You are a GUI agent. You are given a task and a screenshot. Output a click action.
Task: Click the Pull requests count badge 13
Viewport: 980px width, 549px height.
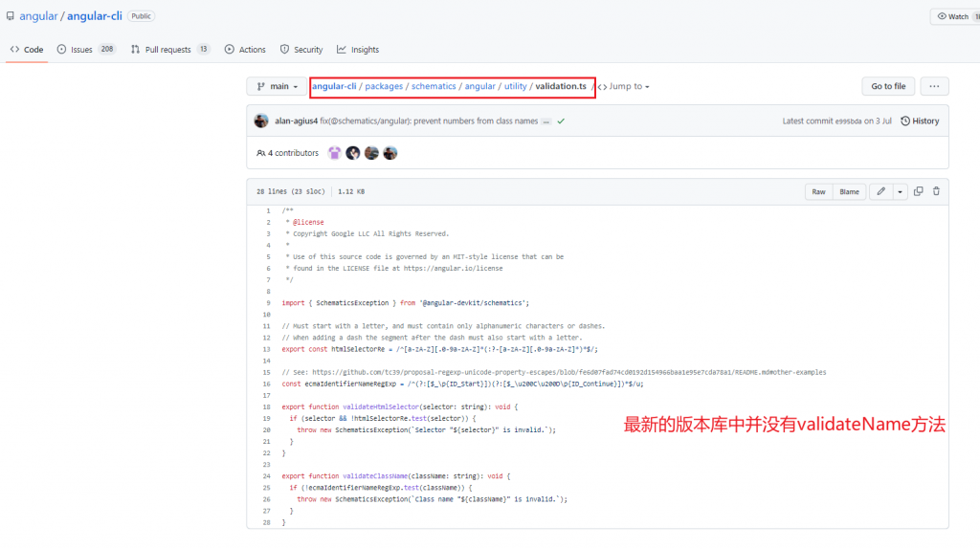pyautogui.click(x=203, y=49)
